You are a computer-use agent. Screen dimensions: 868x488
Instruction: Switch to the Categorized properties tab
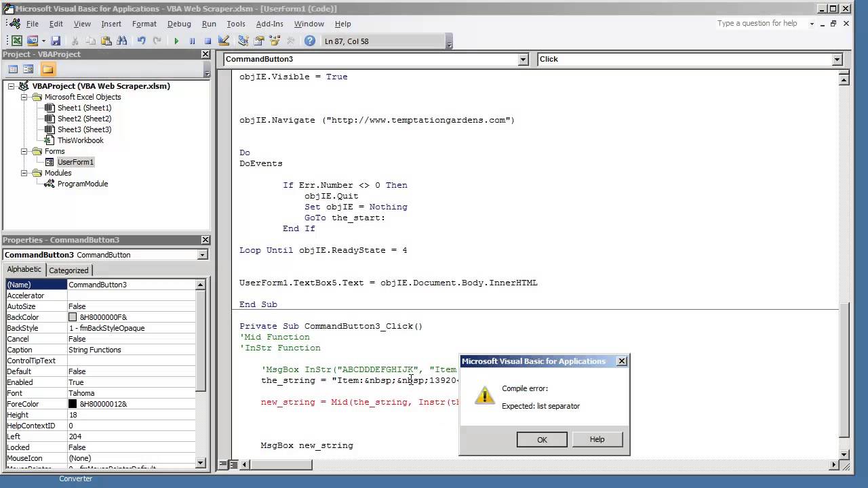[x=68, y=270]
